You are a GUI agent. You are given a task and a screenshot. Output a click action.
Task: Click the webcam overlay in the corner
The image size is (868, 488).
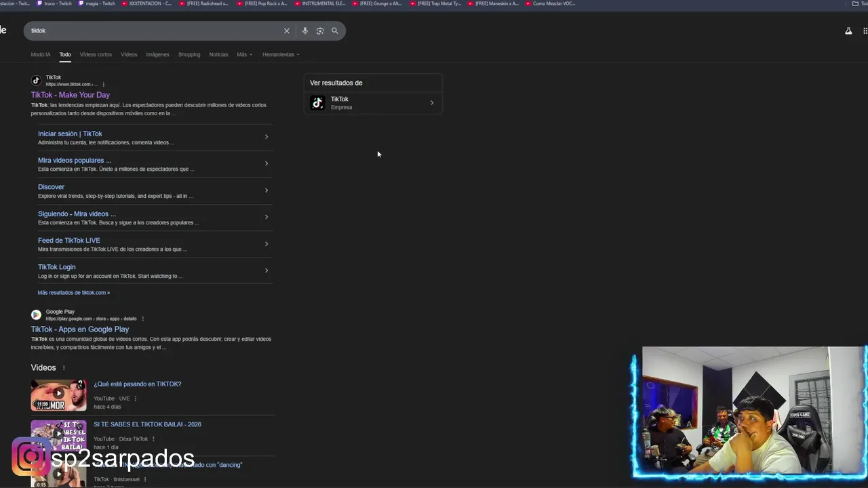tap(750, 412)
